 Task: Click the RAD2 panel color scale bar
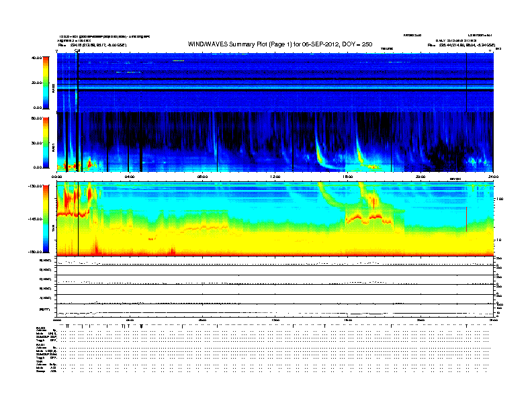(46, 83)
